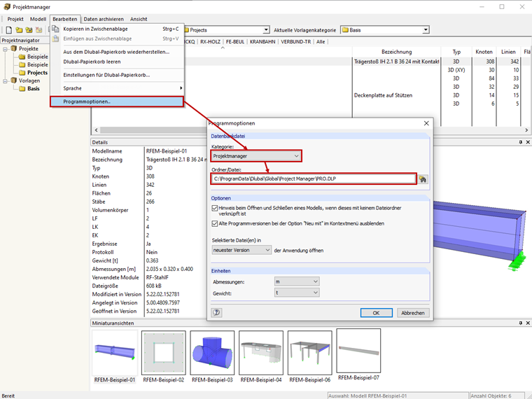Select the Trägerstoß IH 2.1 B 36 24 table cell
This screenshot has width=532, height=399.
(396, 62)
